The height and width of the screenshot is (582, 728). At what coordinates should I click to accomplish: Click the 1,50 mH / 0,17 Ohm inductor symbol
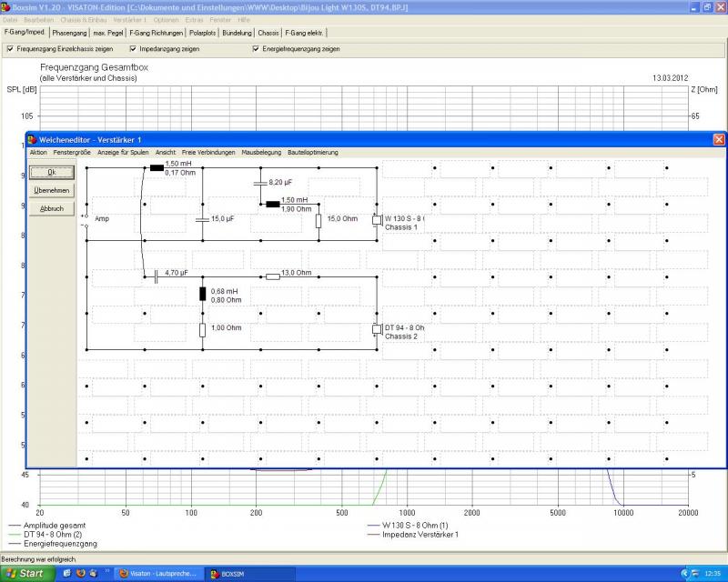click(x=157, y=167)
